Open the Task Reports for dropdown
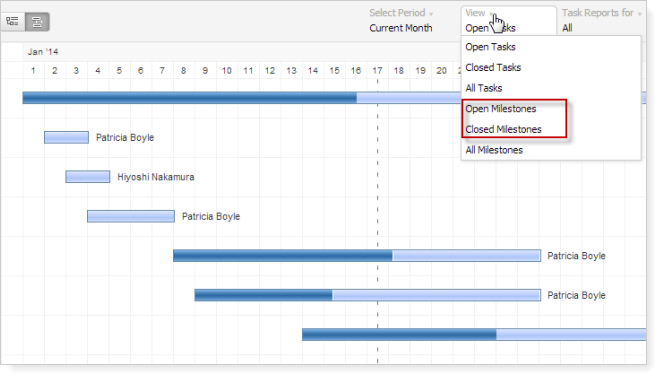The height and width of the screenshot is (380, 662). click(602, 13)
